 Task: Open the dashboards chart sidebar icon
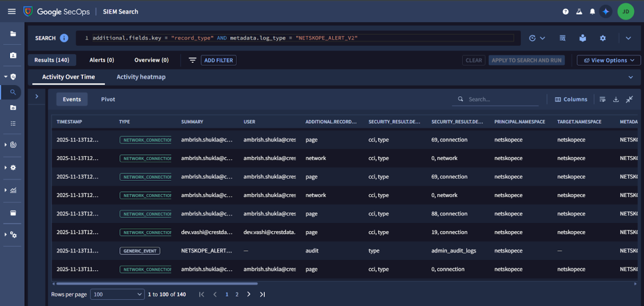13,190
